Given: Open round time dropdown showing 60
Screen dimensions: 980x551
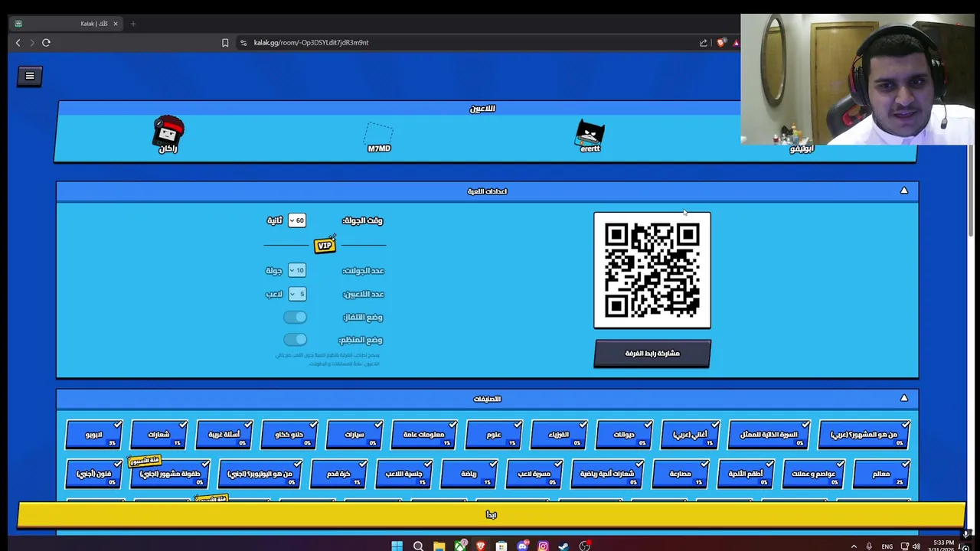Looking at the screenshot, I should 296,220.
